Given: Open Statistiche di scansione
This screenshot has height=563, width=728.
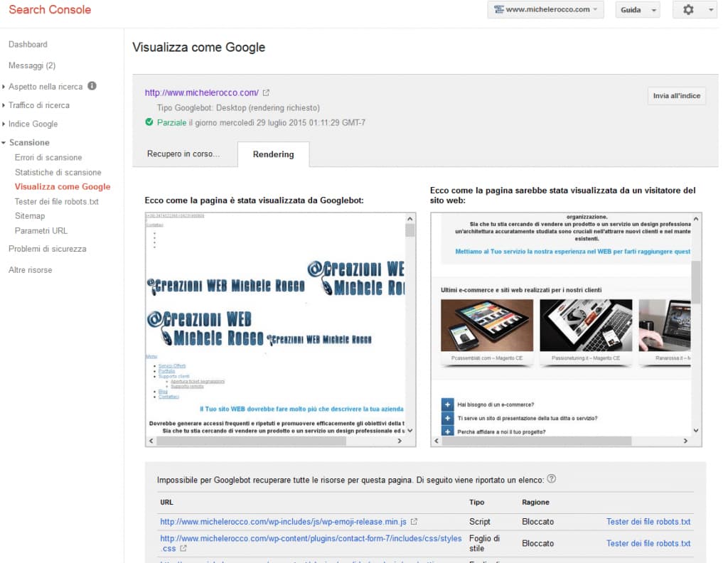Looking at the screenshot, I should coord(58,172).
